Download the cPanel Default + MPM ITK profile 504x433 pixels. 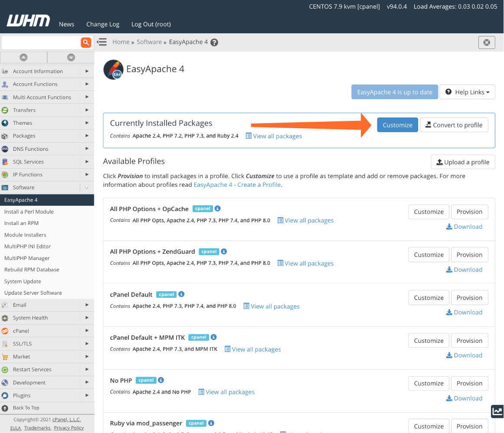[464, 355]
